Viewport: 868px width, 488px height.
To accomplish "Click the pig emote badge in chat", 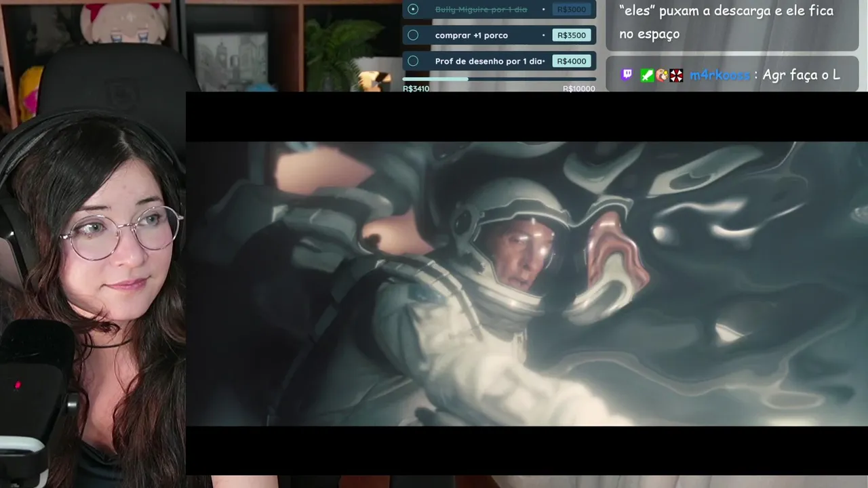I will click(x=661, y=75).
